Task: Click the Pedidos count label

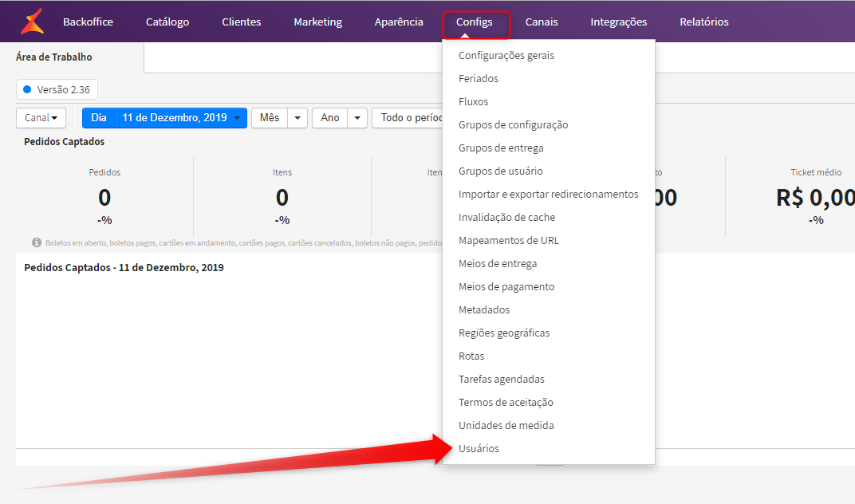Action: (104, 172)
